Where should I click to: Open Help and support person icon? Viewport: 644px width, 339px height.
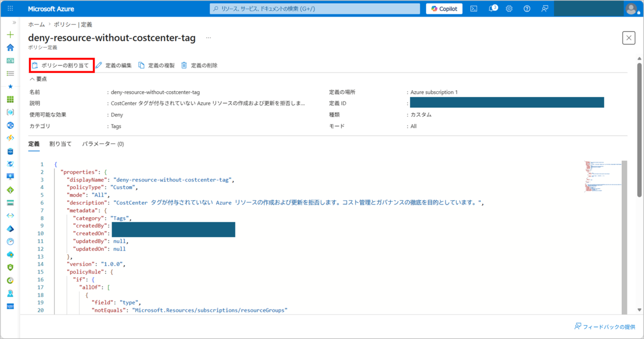pos(10,293)
